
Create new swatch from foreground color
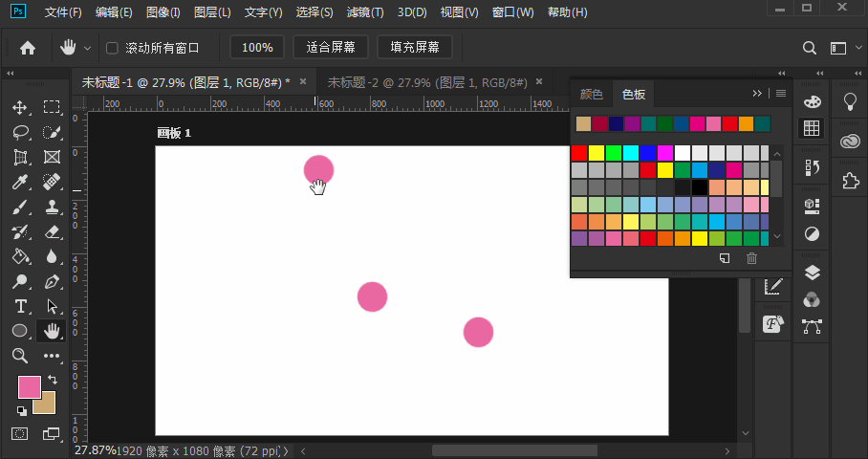[724, 258]
